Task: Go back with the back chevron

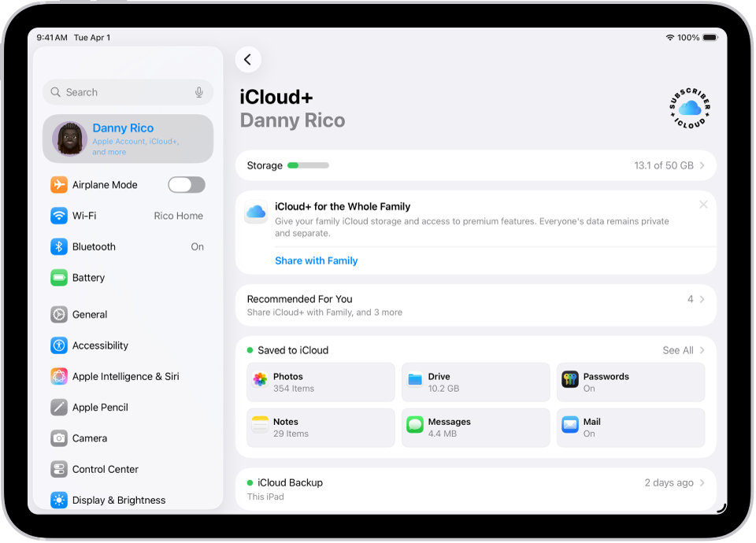Action: (x=248, y=59)
